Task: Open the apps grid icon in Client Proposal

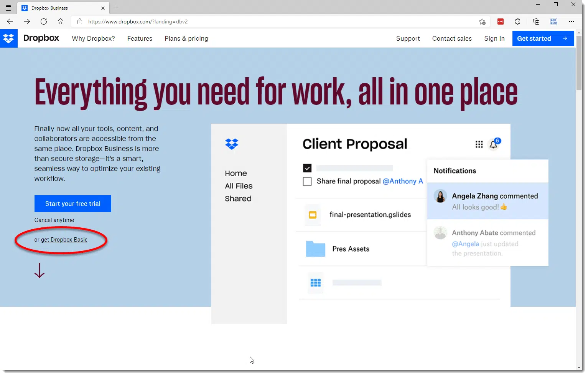Action: [479, 144]
